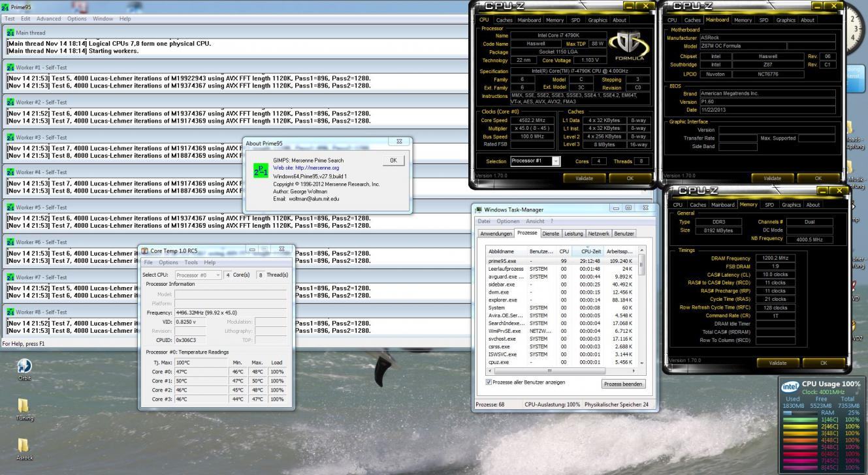Image resolution: width=868 pixels, height=475 pixels.
Task: Click Validate in the CPU-Z CPU window
Action: point(584,177)
